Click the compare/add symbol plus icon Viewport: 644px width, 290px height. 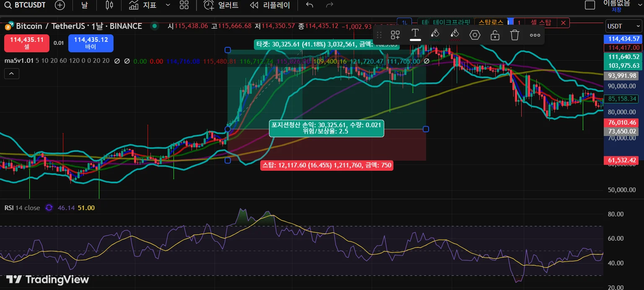click(60, 5)
